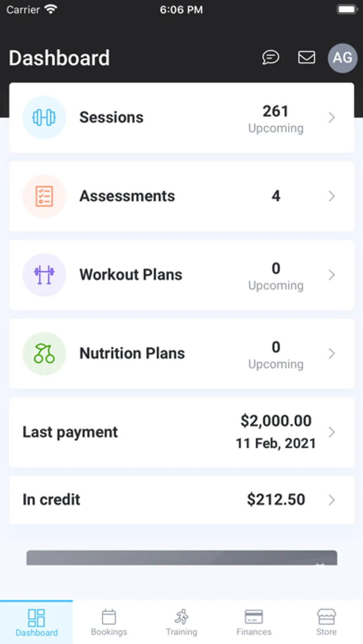Image resolution: width=363 pixels, height=644 pixels.
Task: Open the Store tab icon
Action: point(326,622)
